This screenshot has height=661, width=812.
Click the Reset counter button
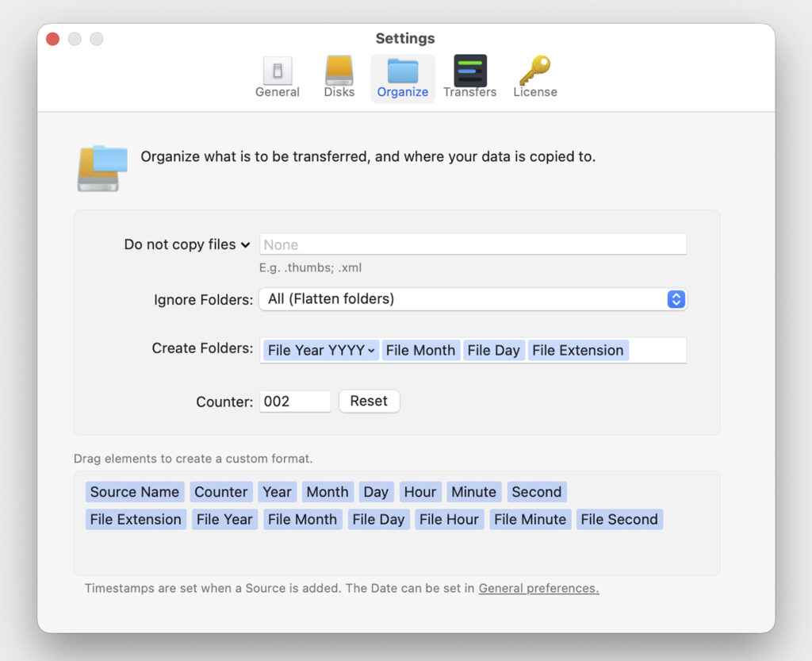[x=369, y=402]
